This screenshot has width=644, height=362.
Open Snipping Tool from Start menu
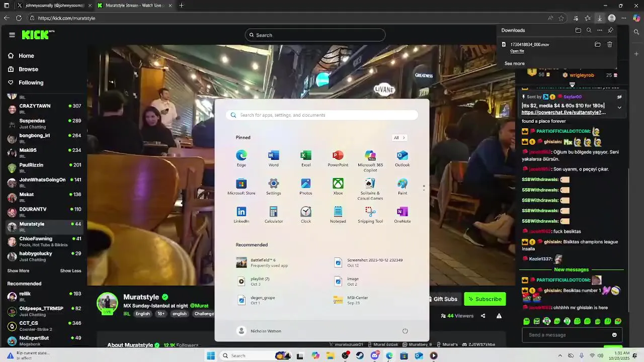click(x=370, y=215)
